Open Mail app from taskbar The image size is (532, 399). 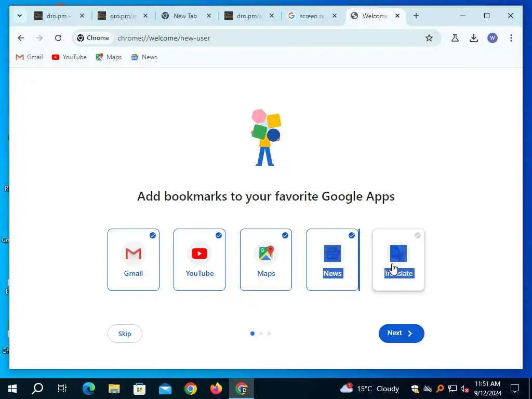[x=165, y=389]
